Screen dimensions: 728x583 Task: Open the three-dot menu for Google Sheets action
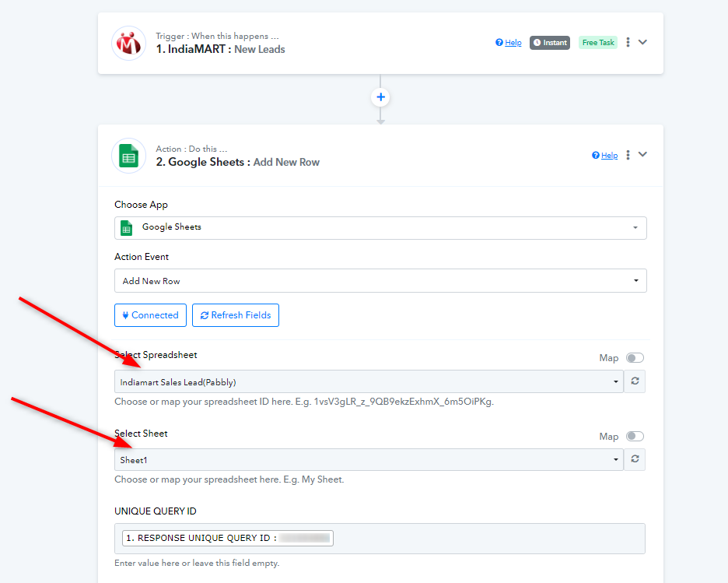coord(628,155)
